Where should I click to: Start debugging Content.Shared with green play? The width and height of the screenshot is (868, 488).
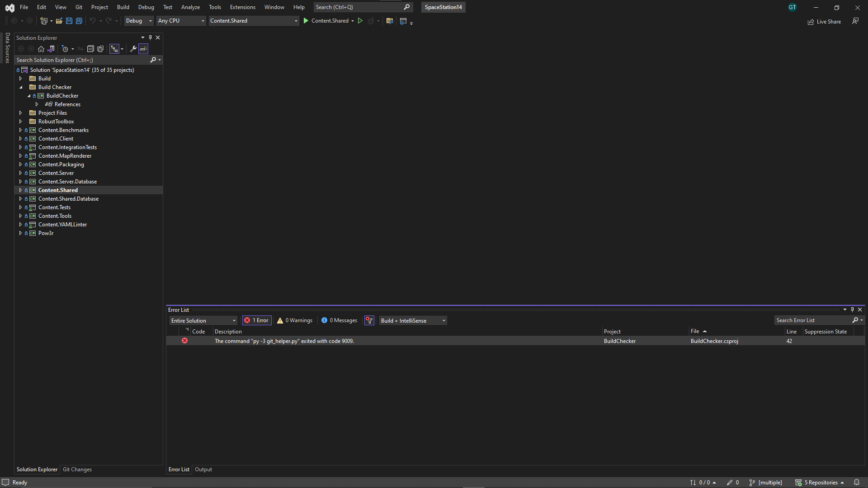[306, 21]
